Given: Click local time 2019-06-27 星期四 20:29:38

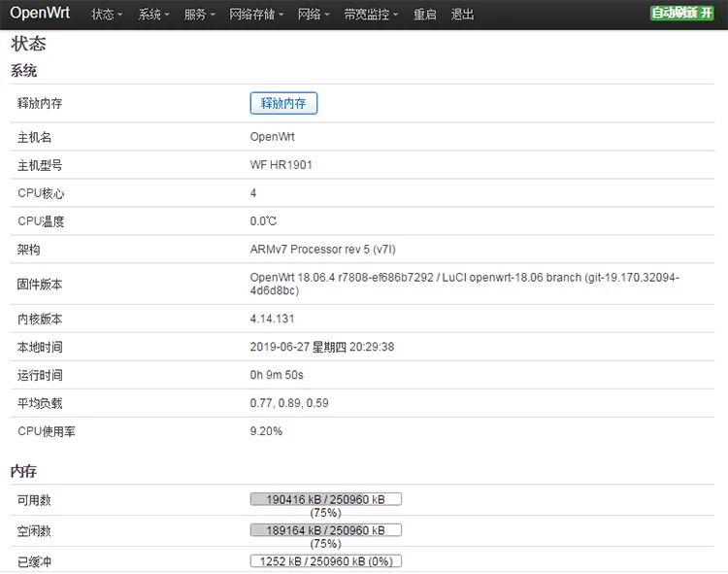Looking at the screenshot, I should 321,347.
